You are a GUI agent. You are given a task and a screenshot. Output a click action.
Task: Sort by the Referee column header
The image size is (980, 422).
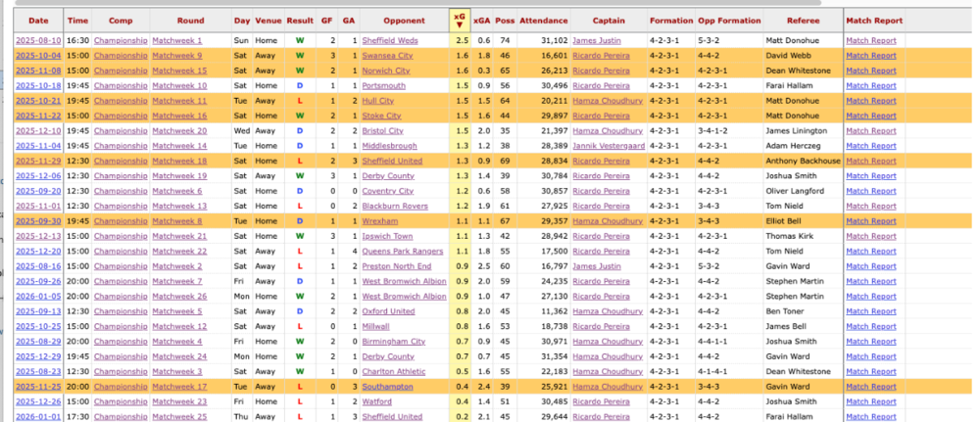pyautogui.click(x=804, y=21)
